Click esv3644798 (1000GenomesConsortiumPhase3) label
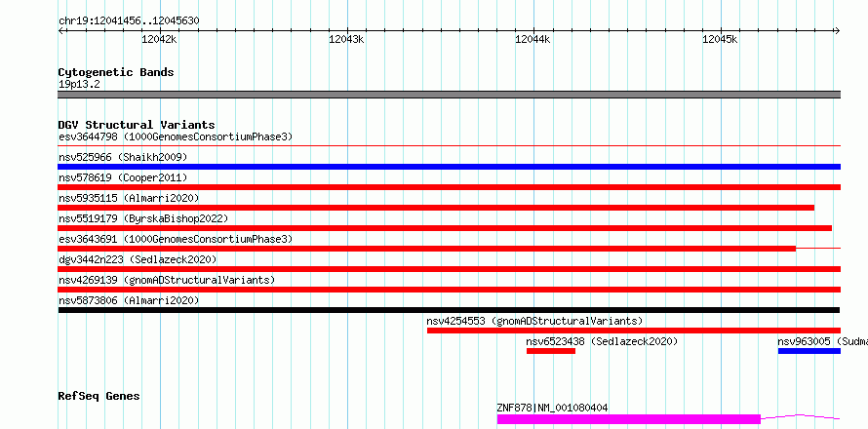Viewport: 868px width, 429px height. [176, 136]
